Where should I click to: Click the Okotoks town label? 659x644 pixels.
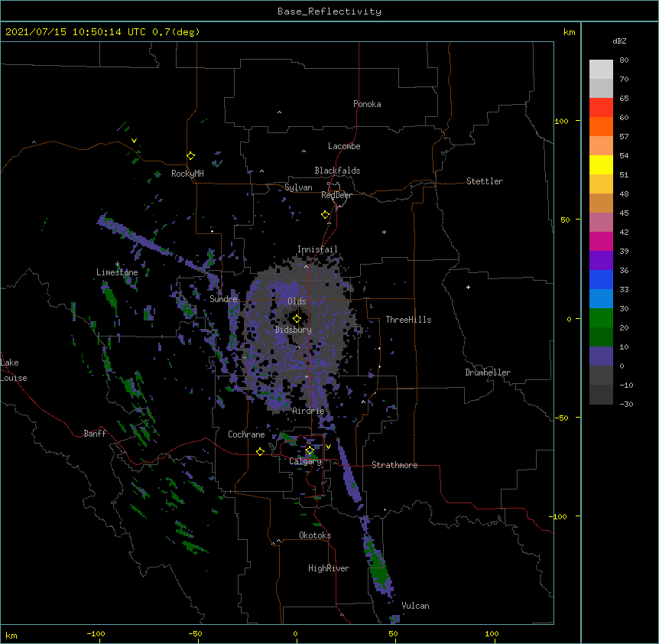[315, 535]
